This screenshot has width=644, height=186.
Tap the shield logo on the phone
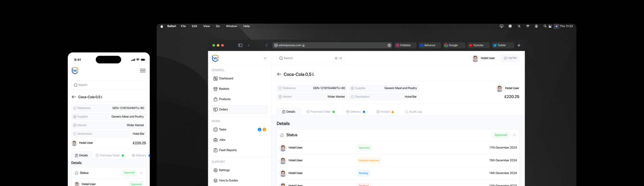[x=75, y=70]
